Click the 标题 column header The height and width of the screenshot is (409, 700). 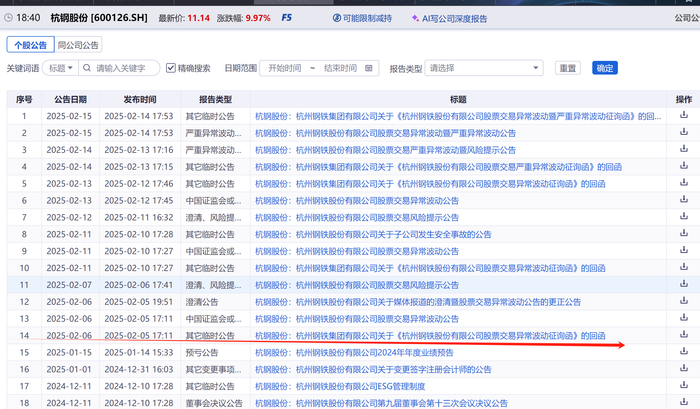coord(458,100)
